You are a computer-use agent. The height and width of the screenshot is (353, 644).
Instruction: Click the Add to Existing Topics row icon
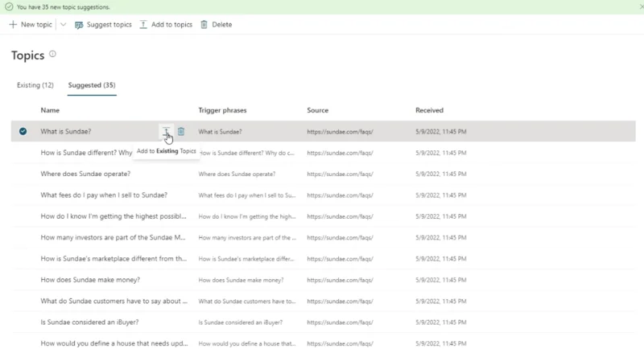[166, 131]
